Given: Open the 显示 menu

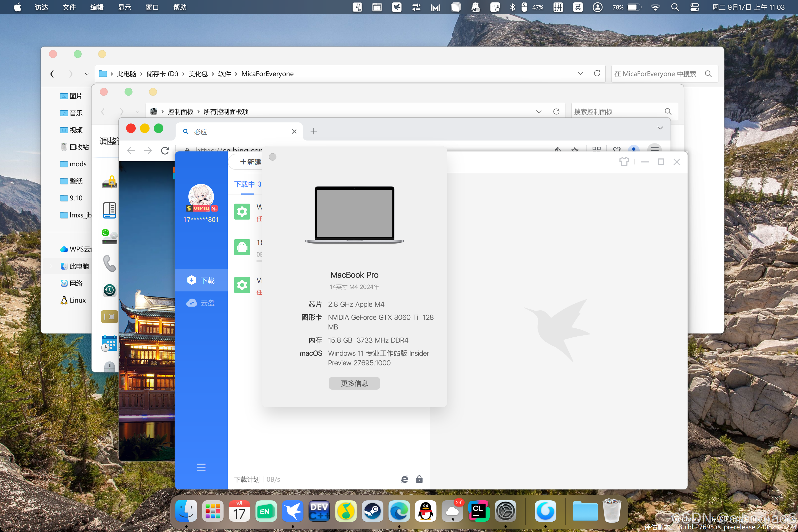Looking at the screenshot, I should pyautogui.click(x=125, y=7).
